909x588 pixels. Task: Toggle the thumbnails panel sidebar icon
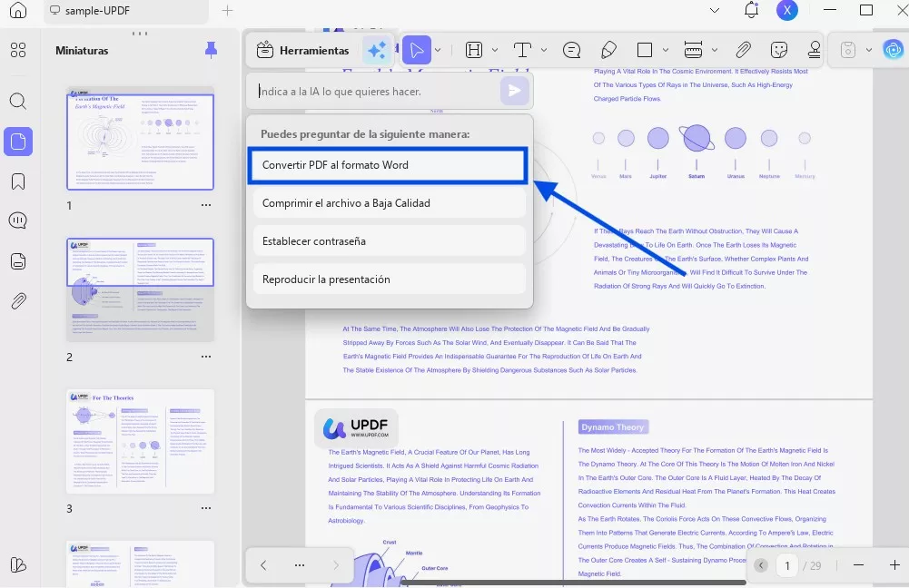pos(18,141)
